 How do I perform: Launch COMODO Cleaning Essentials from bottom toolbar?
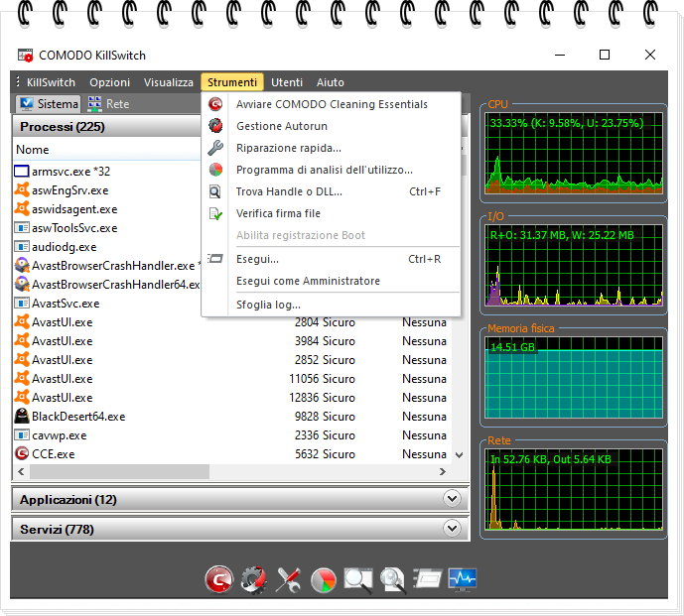click(x=219, y=579)
